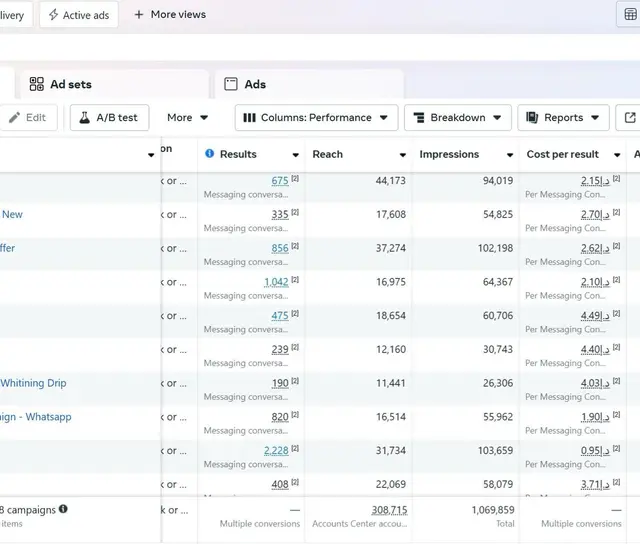Open the campaign ending in New
This screenshot has width=640, height=544.
(x=12, y=214)
